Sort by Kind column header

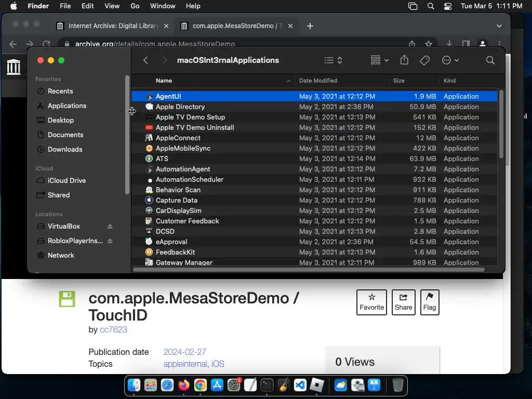tap(449, 81)
